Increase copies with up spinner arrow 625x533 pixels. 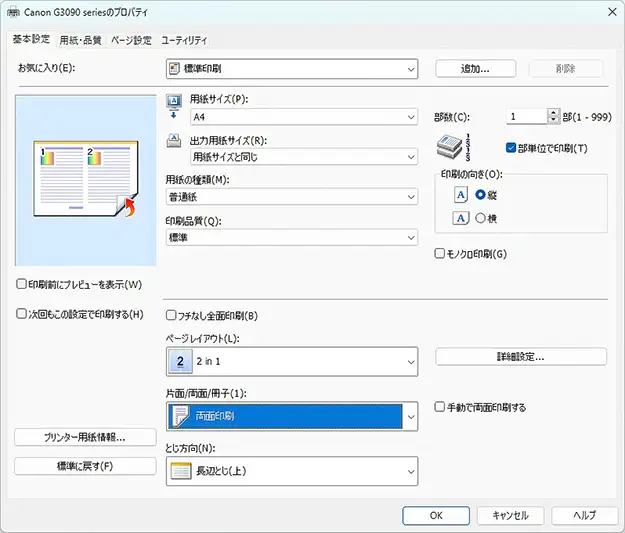553,113
